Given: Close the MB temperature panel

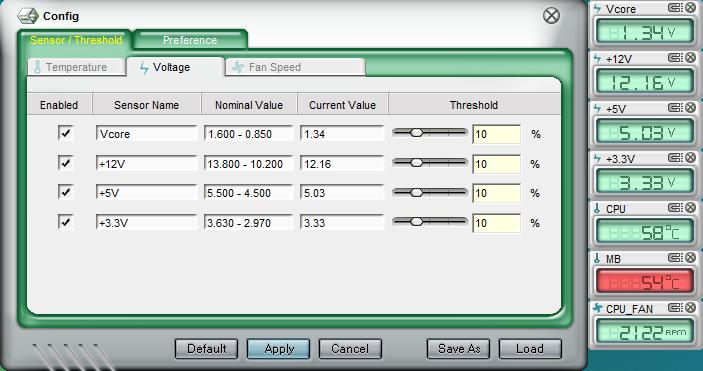Looking at the screenshot, I should [690, 258].
